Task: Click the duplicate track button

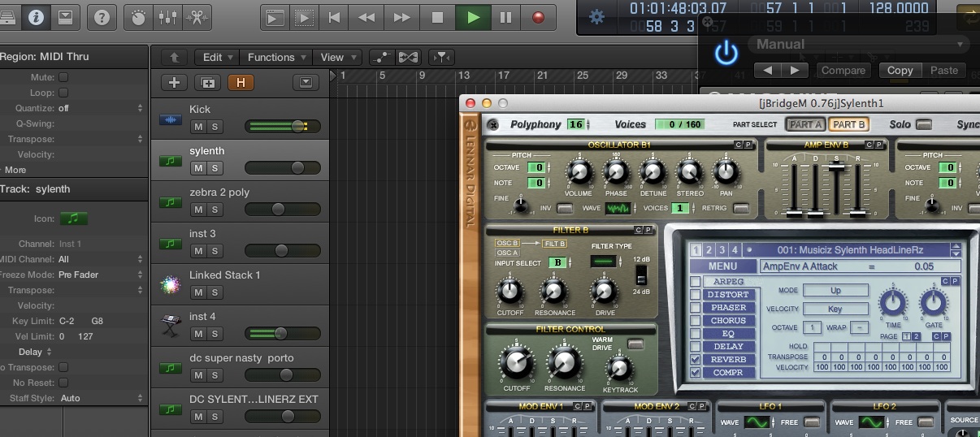Action: click(x=208, y=82)
